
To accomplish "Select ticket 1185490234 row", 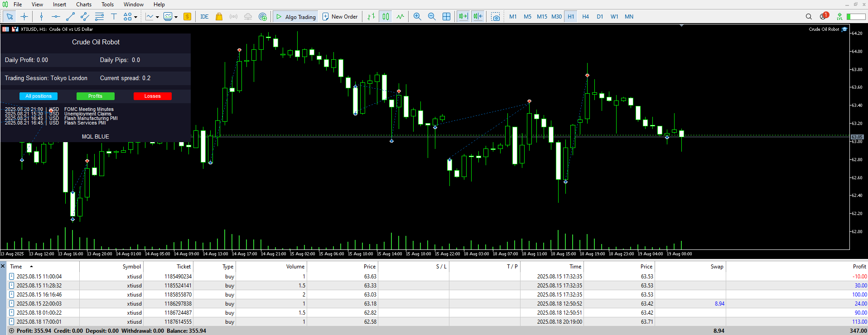I will pyautogui.click(x=437, y=277).
